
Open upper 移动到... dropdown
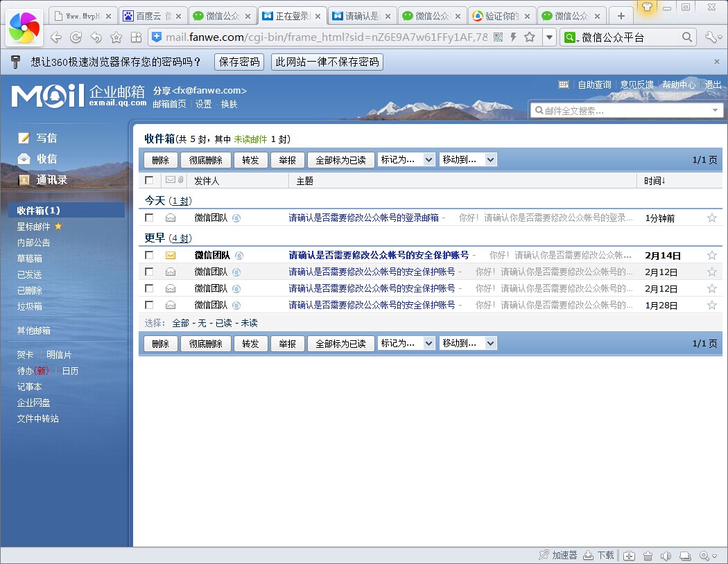(468, 159)
